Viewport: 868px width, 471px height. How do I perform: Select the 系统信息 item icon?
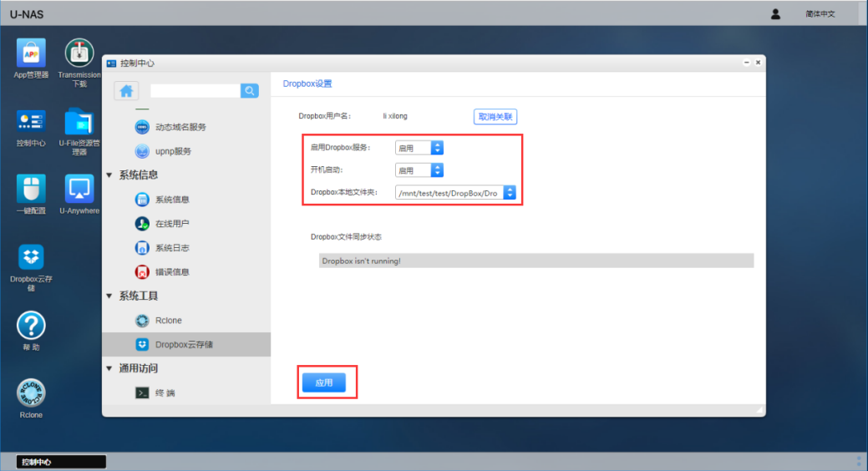[x=142, y=200]
